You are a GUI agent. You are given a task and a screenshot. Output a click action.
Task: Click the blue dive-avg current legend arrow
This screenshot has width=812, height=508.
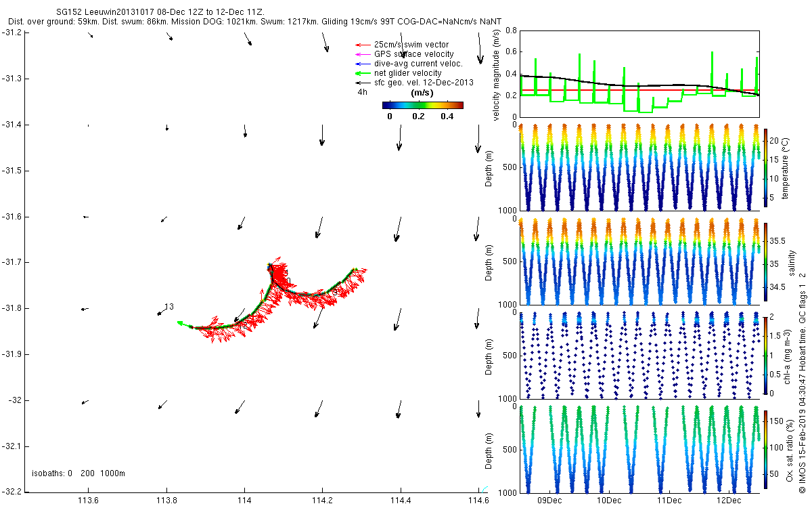tap(362, 64)
